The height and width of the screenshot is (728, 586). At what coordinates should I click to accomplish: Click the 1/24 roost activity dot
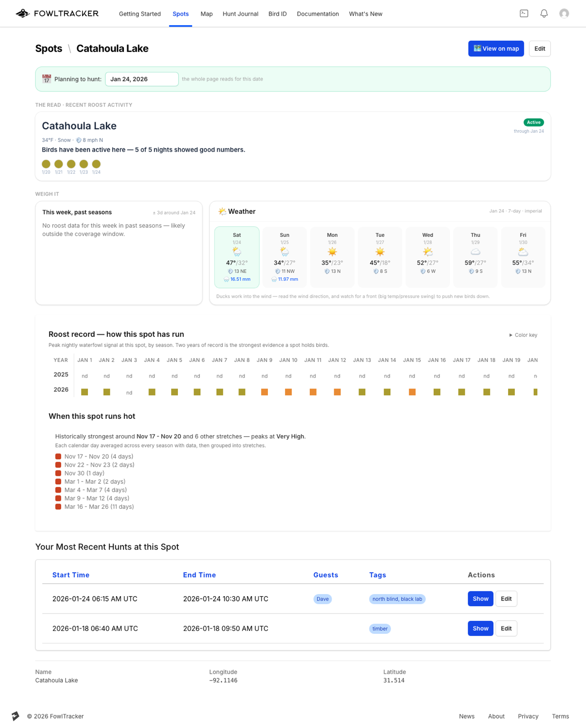[x=96, y=164]
